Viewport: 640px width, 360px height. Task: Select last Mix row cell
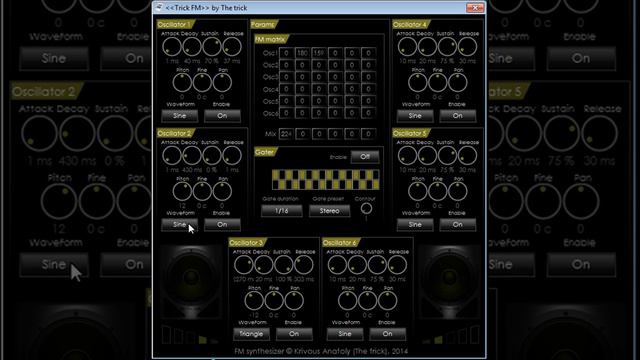click(368, 134)
